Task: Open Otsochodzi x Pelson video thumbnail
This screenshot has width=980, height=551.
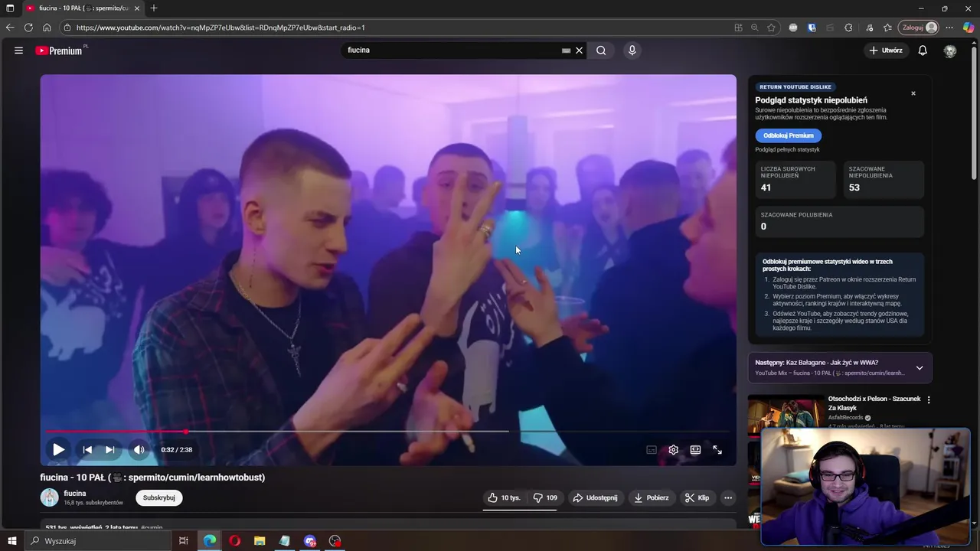Action: tap(786, 414)
